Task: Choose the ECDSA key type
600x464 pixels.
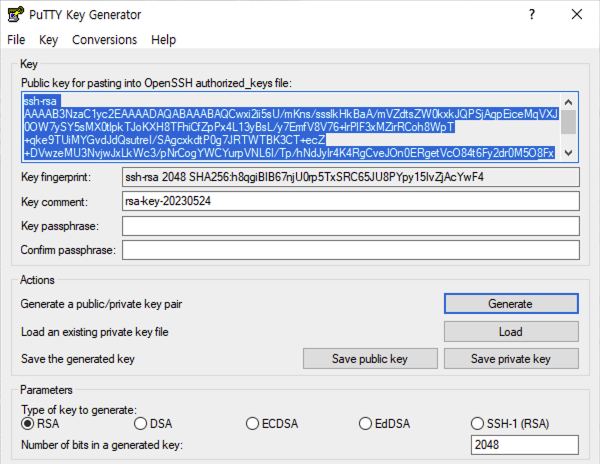Action: point(253,424)
